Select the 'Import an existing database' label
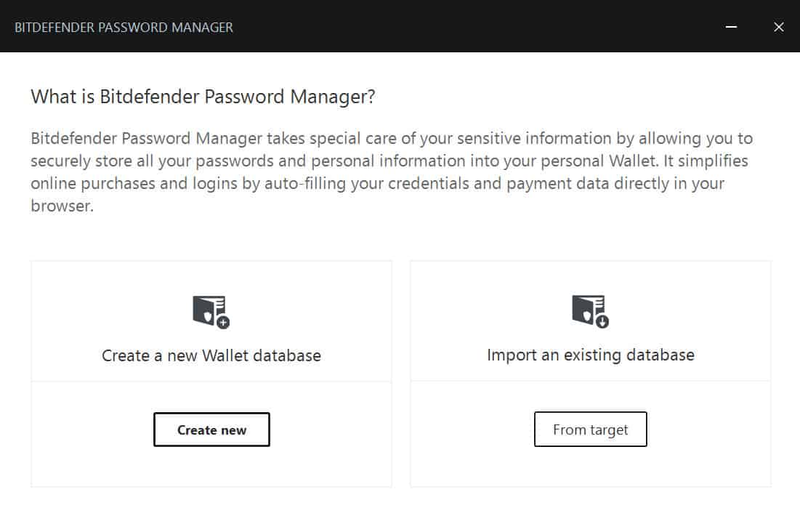This screenshot has width=800, height=532. [590, 355]
